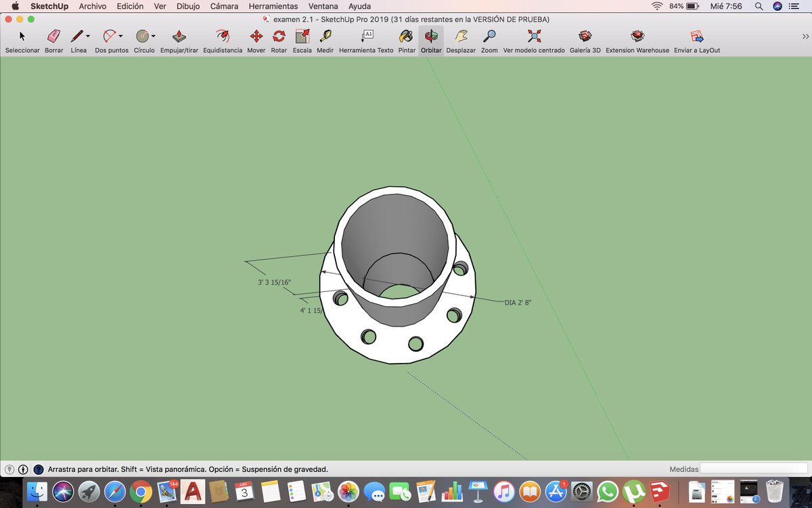Click the Siri menu bar icon
Image resolution: width=812 pixels, height=508 pixels.
click(777, 6)
